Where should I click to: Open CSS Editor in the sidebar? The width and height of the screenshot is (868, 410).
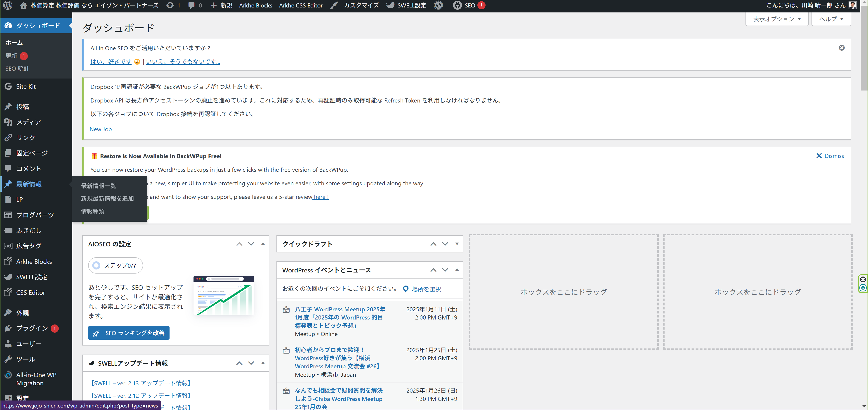36,293
